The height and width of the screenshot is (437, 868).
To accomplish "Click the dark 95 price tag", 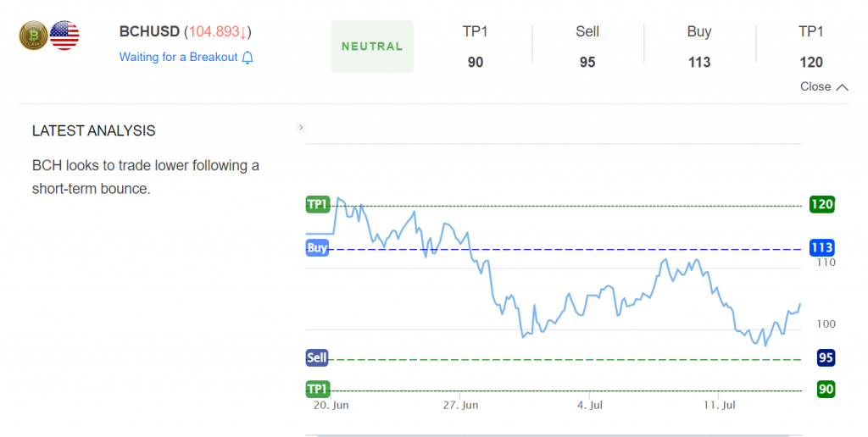I will 826,358.
